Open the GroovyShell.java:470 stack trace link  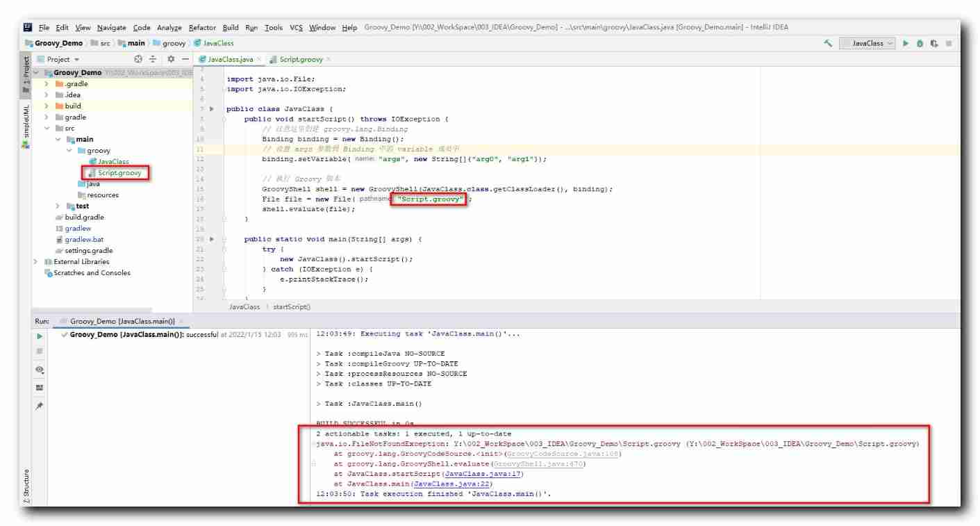[538, 464]
